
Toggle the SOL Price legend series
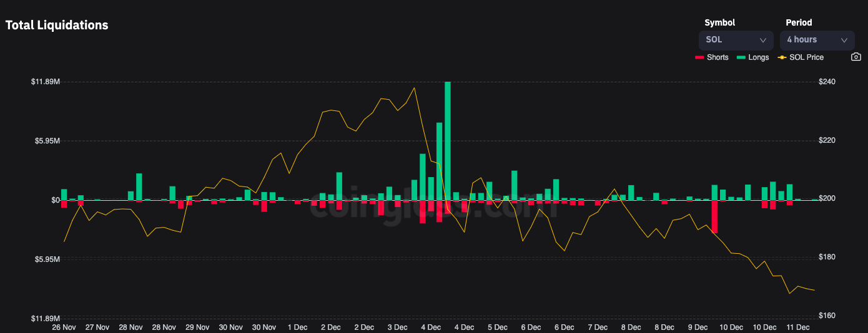coord(801,57)
